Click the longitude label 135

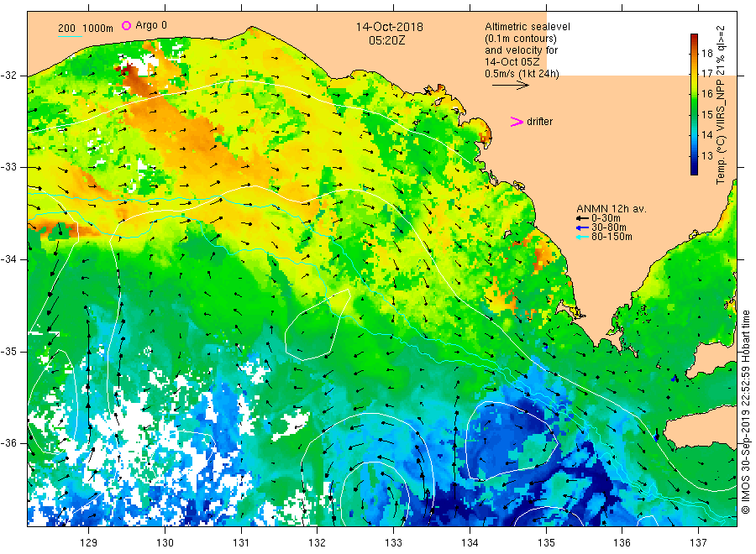tap(546, 543)
